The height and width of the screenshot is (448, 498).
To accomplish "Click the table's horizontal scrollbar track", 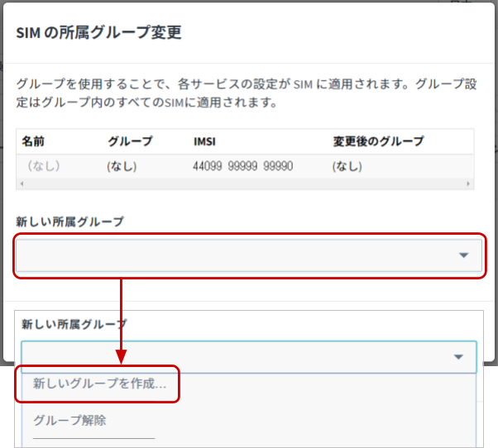I will click(x=245, y=183).
